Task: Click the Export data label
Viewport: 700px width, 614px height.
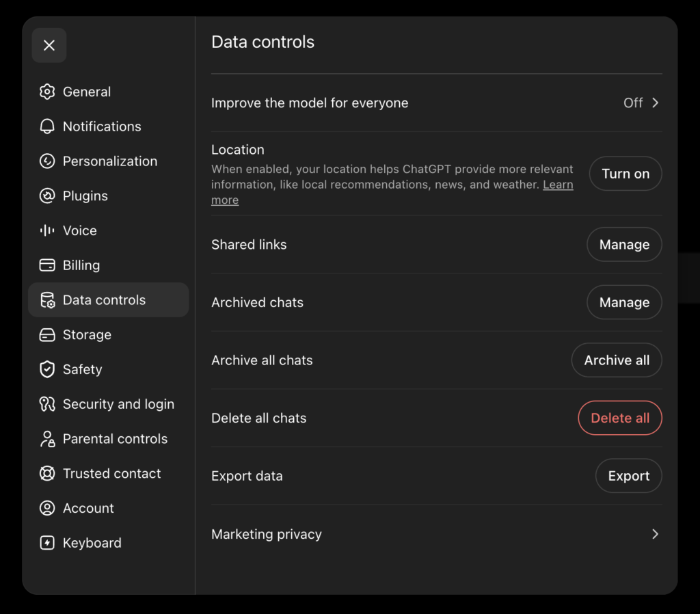Action: point(247,476)
